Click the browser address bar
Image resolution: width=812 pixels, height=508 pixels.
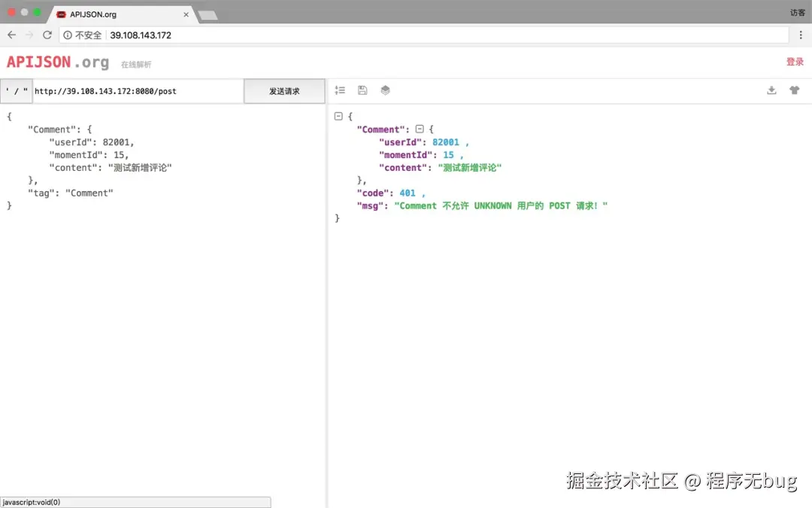coord(425,35)
